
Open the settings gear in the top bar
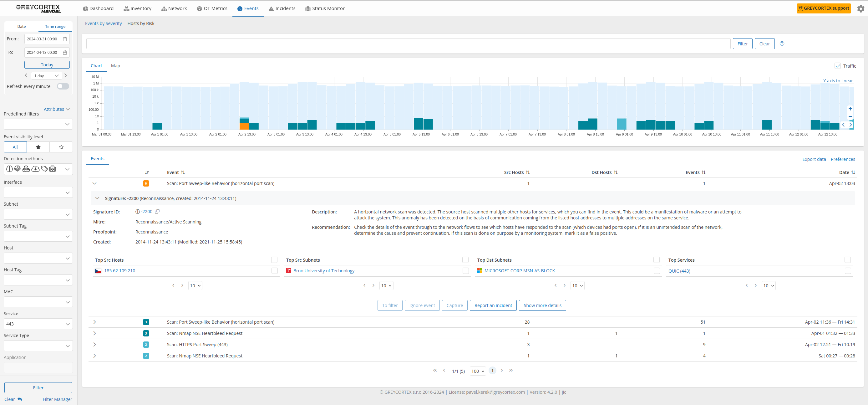pos(862,8)
